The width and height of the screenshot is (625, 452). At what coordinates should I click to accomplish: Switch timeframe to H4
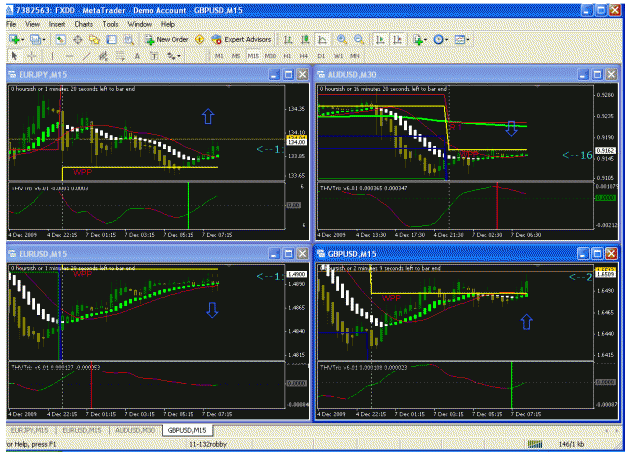click(x=304, y=56)
